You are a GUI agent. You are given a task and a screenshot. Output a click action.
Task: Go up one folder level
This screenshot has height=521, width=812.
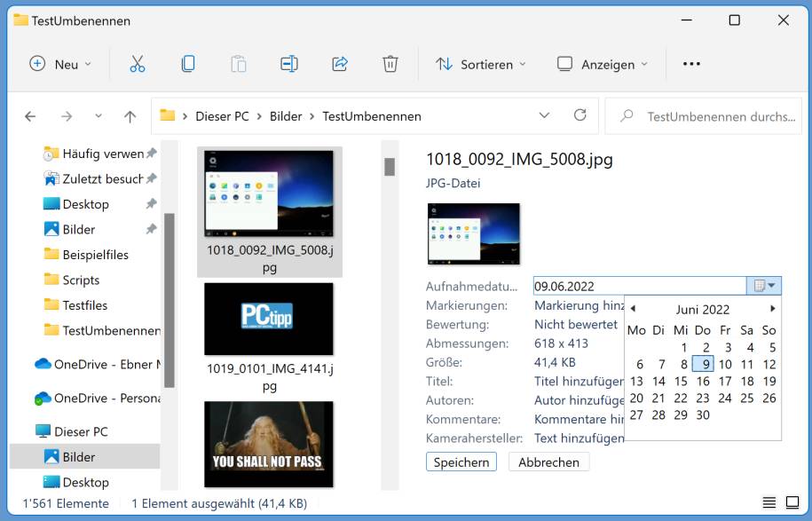tap(130, 116)
